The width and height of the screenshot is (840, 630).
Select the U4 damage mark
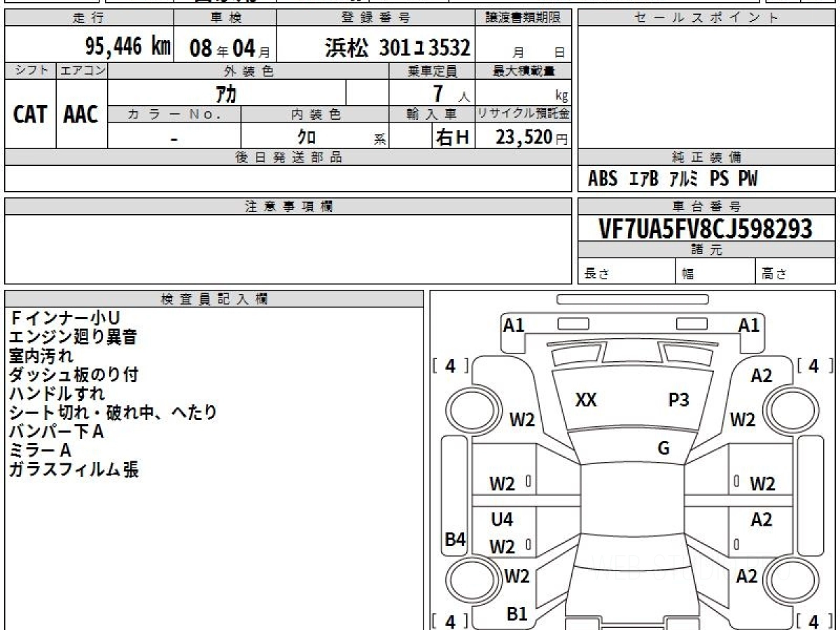[502, 520]
